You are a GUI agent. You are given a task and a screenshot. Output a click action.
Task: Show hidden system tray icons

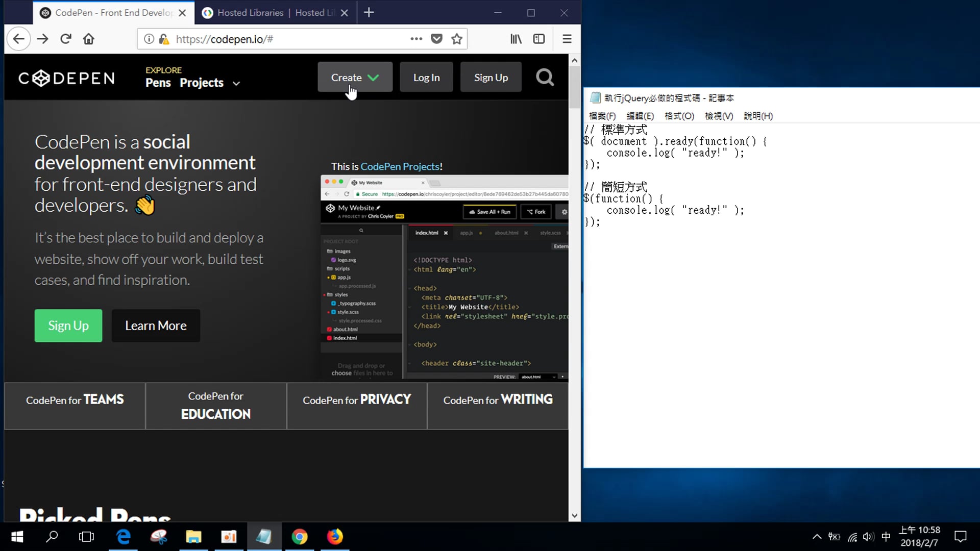point(817,537)
